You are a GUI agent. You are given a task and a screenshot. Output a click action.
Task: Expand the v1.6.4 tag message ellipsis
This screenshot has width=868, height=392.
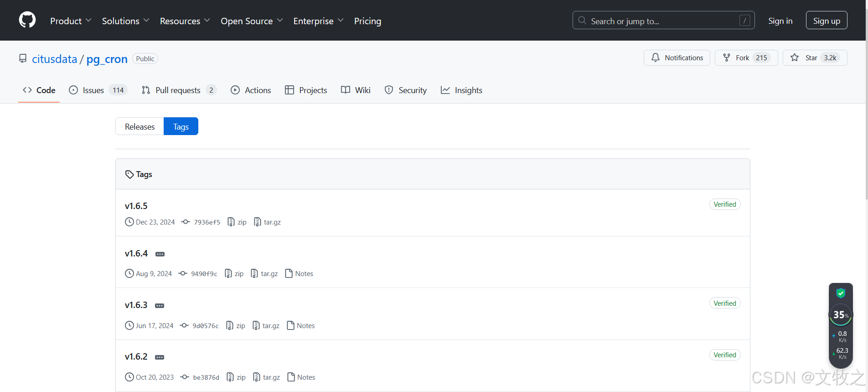[x=160, y=254]
